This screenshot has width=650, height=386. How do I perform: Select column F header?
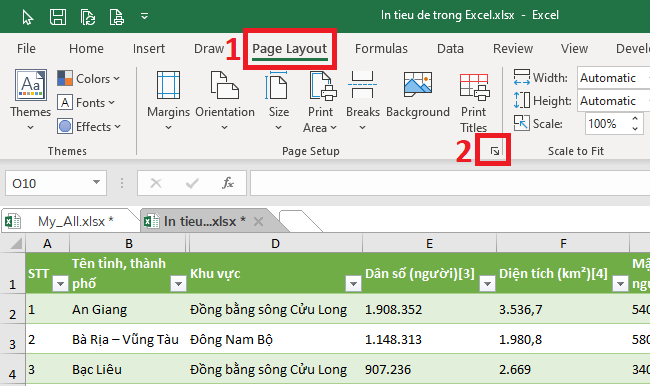(x=563, y=243)
